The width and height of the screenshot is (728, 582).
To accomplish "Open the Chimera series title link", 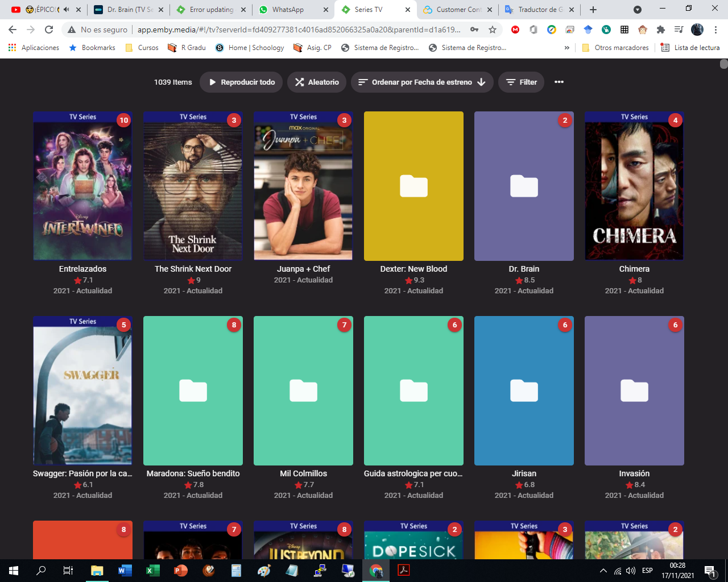I will coord(634,269).
